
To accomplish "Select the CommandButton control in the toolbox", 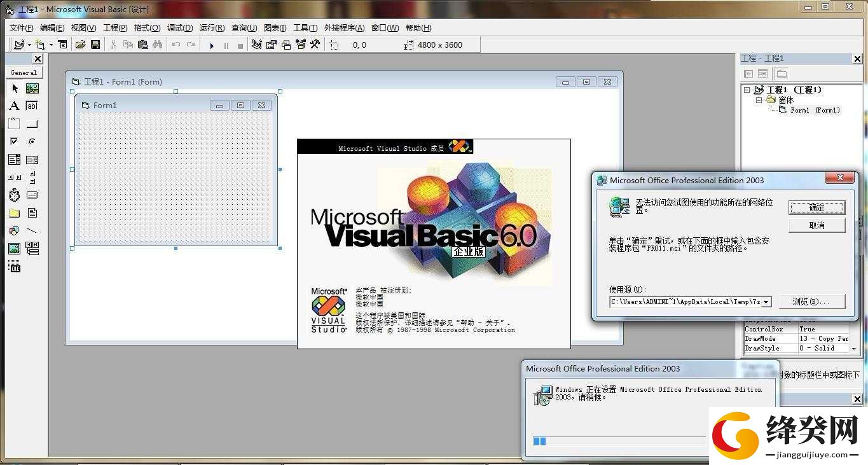I will [32, 124].
